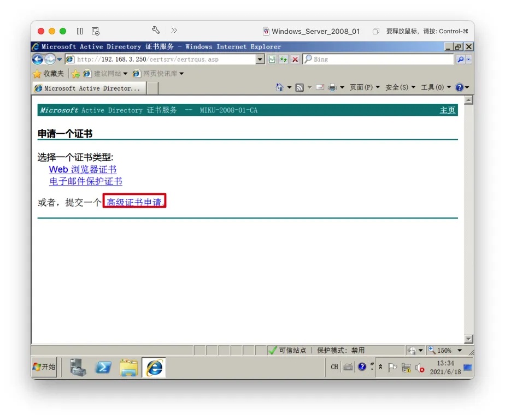Open search provider dropdown
The height and width of the screenshot is (420, 505).
click(x=468, y=59)
